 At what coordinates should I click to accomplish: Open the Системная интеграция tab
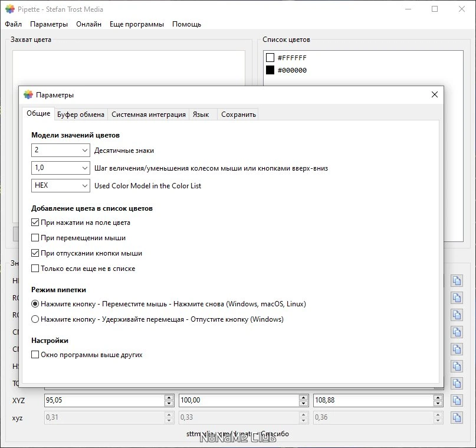[149, 115]
